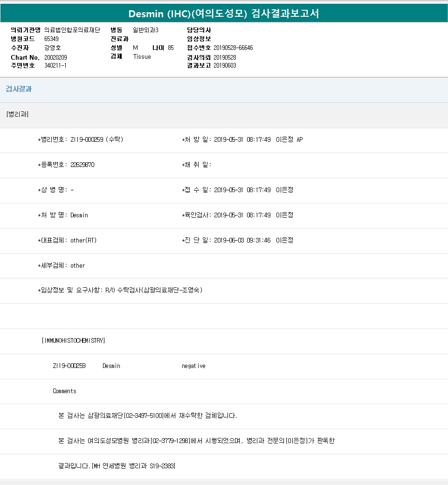The width and height of the screenshot is (448, 485).
Task: Select the [IMMUNOHISTOCHEMISTRY] heading
Action: pos(74,340)
